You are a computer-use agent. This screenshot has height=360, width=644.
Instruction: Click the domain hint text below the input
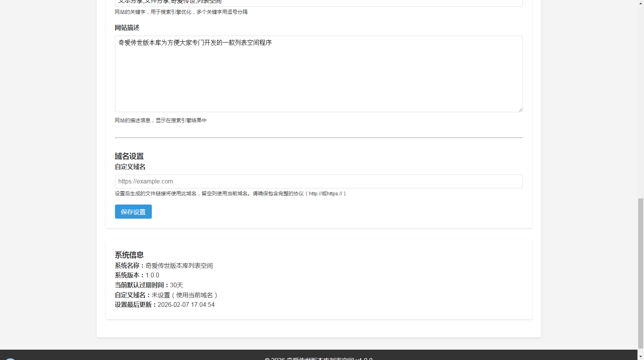(x=230, y=194)
